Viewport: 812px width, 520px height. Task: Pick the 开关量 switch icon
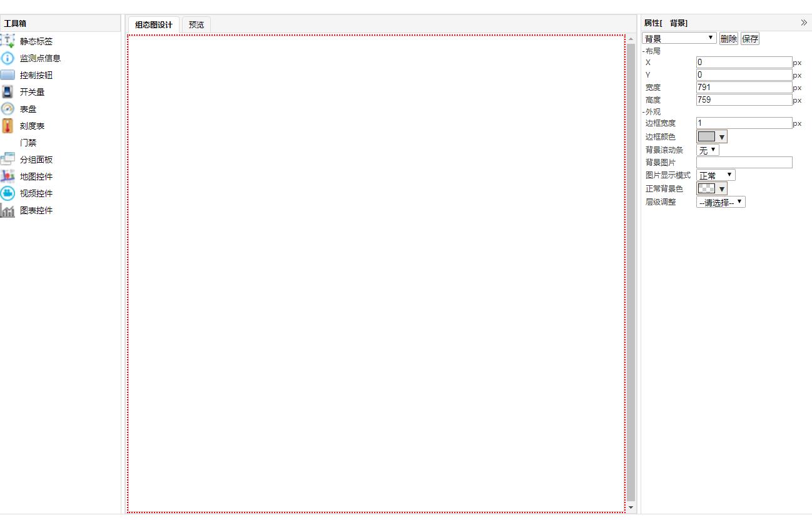(x=8, y=92)
